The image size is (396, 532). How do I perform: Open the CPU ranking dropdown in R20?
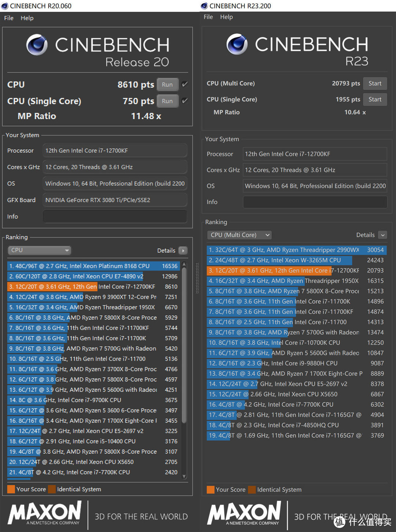tap(39, 250)
